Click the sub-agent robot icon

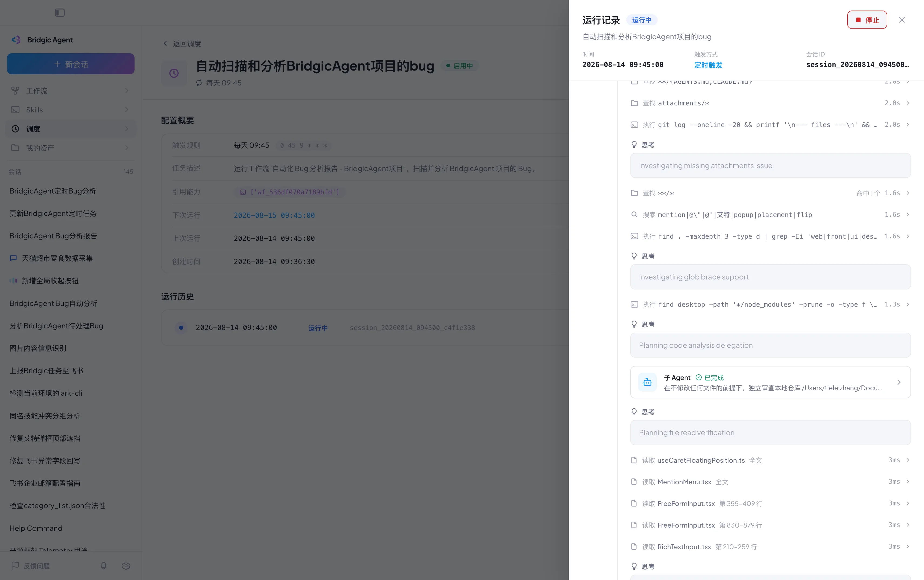[648, 382]
